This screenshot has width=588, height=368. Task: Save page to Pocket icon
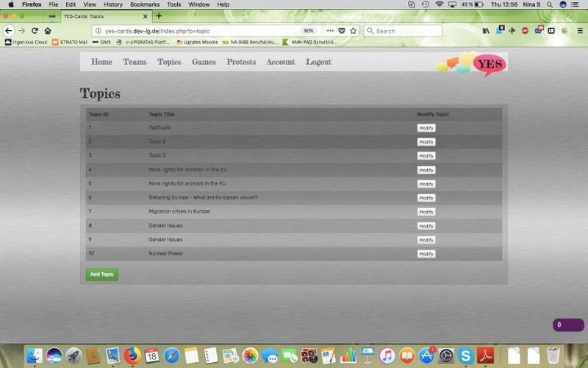pos(342,31)
